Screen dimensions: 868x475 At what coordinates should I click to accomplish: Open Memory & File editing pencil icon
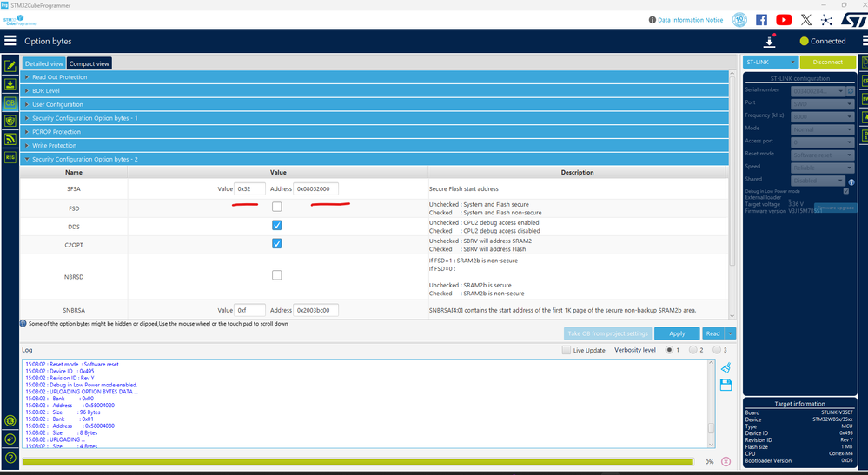coord(10,66)
